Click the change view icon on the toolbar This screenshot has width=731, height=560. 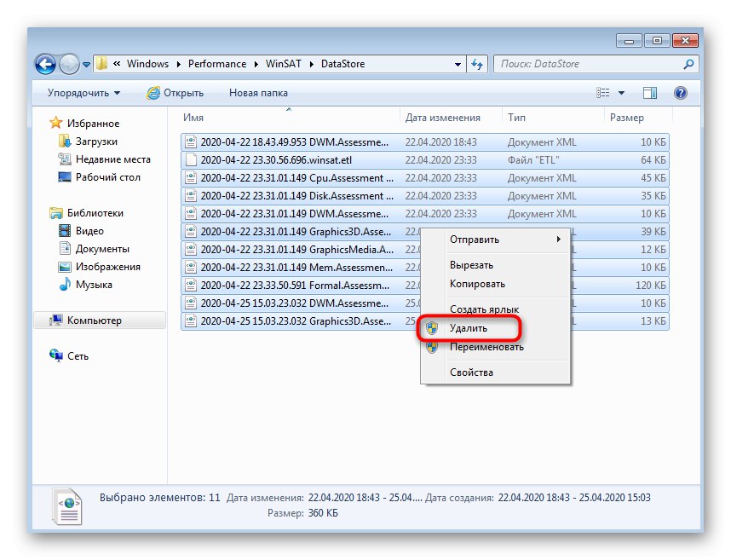(601, 92)
